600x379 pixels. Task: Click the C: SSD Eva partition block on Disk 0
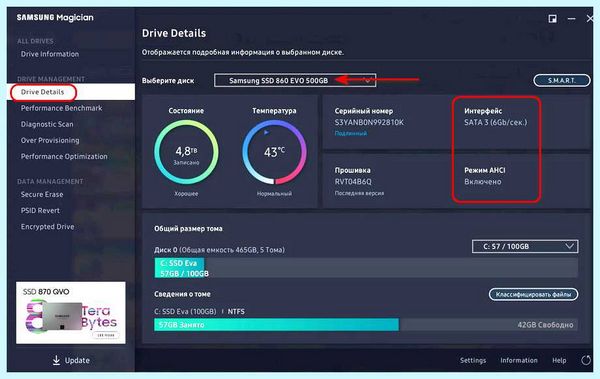click(x=179, y=268)
